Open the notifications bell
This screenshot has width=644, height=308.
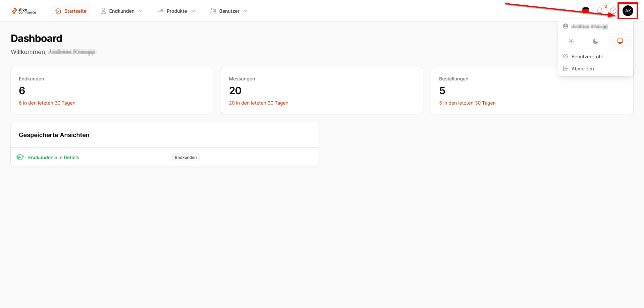[x=600, y=11]
